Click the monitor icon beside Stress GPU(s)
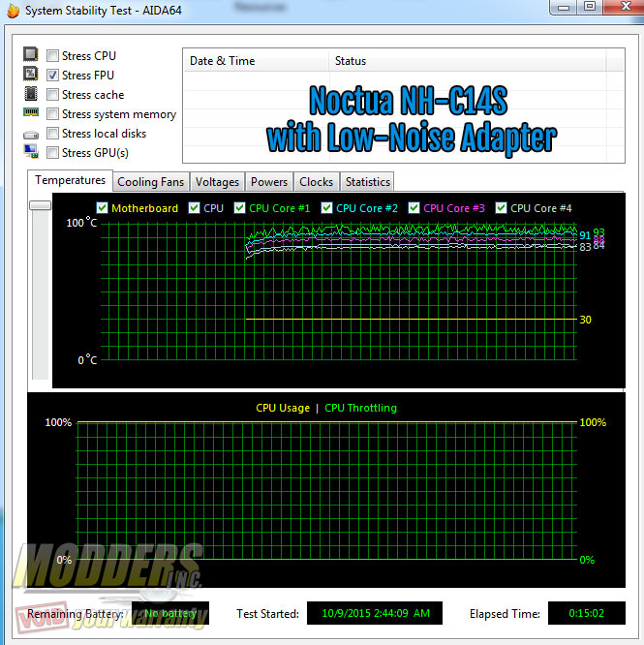Image resolution: width=644 pixels, height=645 pixels. pos(30,152)
